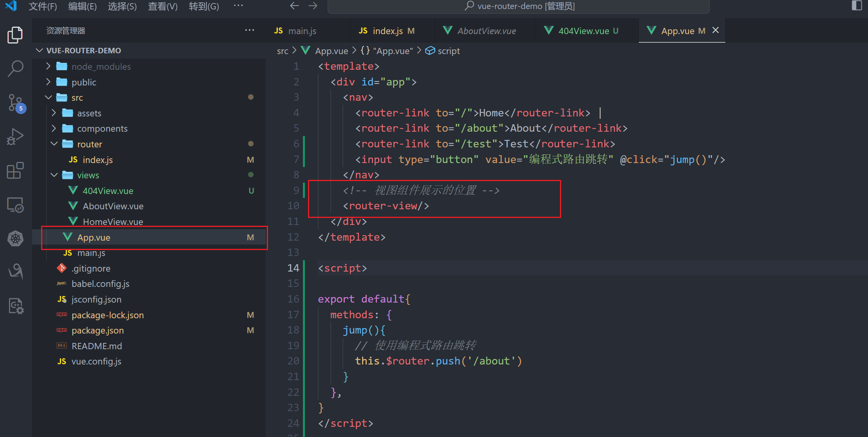Viewport: 868px width, 437px height.
Task: Expand the components folder
Action: [x=102, y=129]
